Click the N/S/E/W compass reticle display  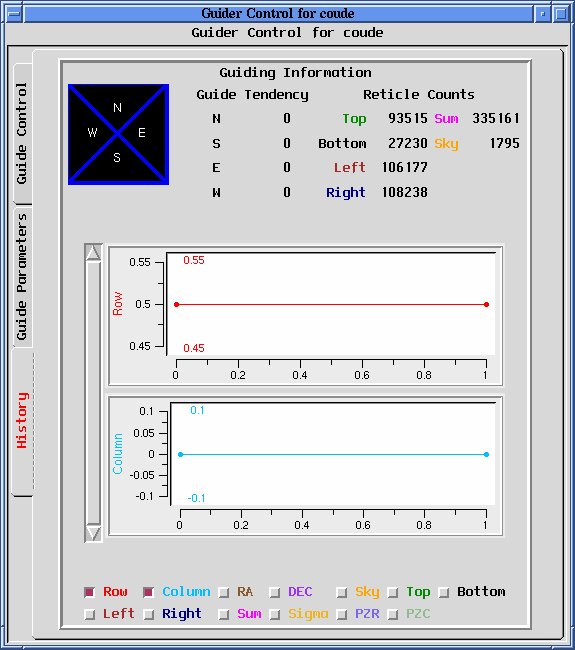pyautogui.click(x=118, y=134)
